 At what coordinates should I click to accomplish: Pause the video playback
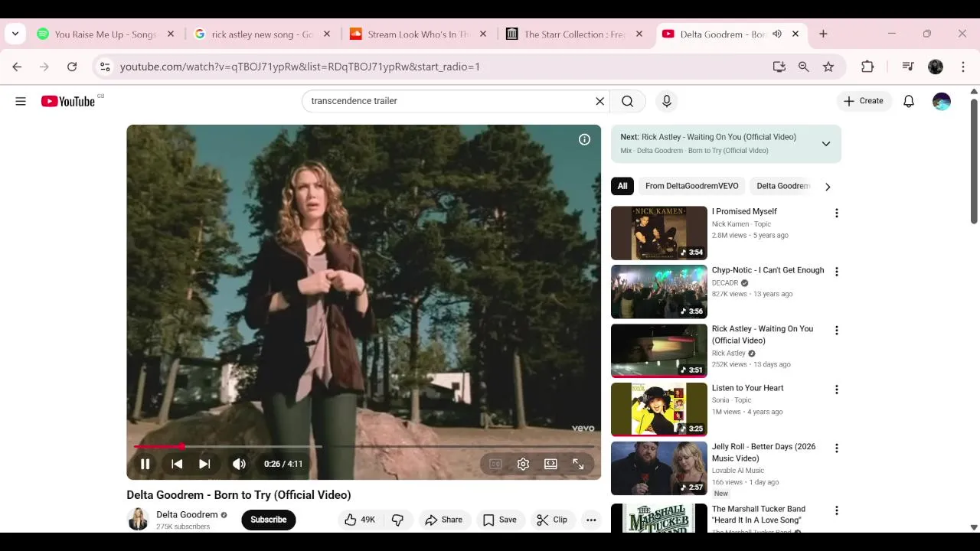(x=145, y=464)
